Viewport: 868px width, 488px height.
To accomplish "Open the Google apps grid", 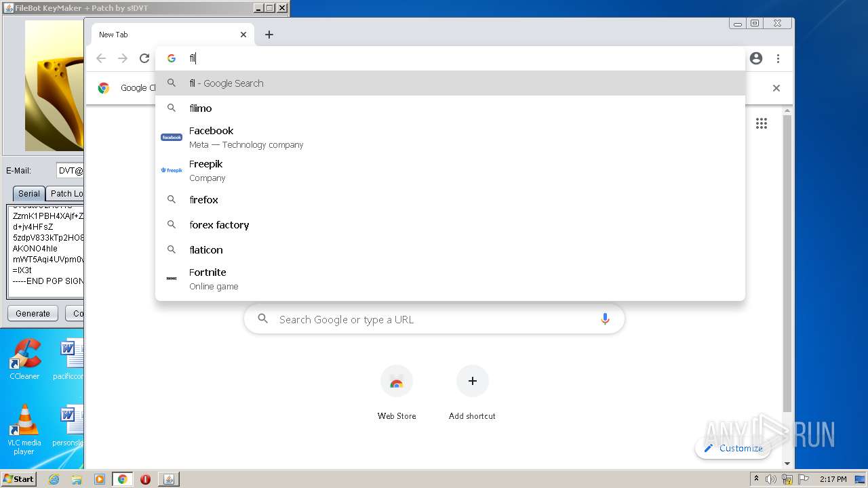I will click(x=762, y=123).
